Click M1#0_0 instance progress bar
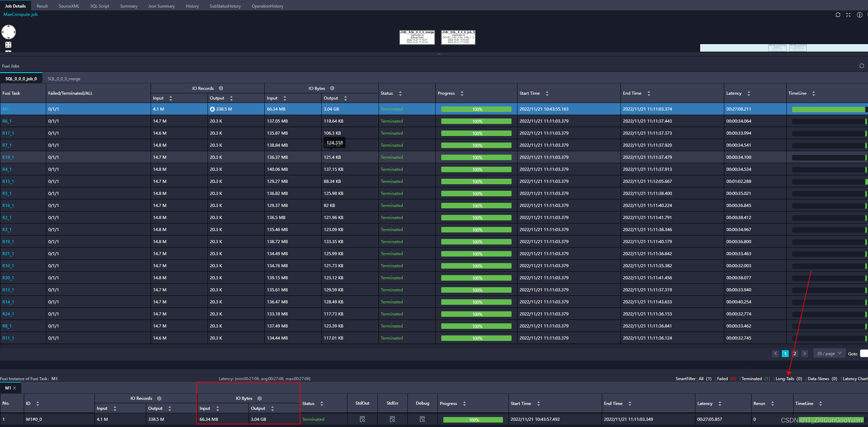868x427 pixels. [473, 419]
